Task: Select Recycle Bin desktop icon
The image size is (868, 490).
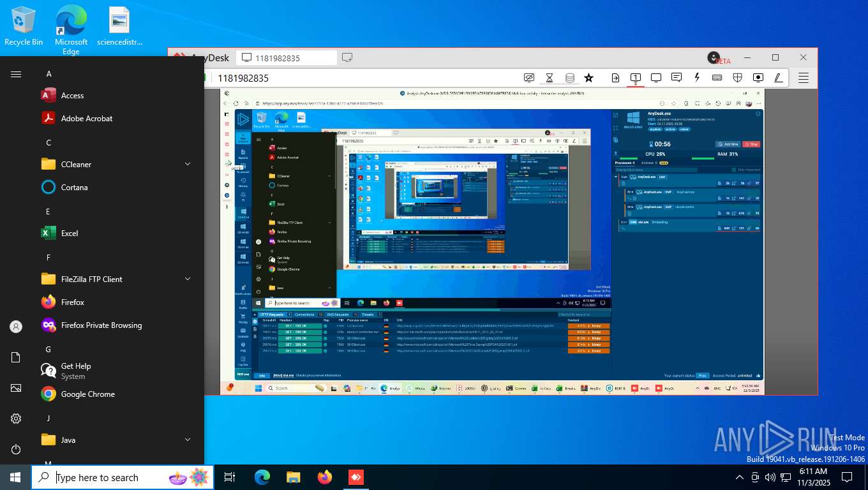Action: (x=24, y=26)
